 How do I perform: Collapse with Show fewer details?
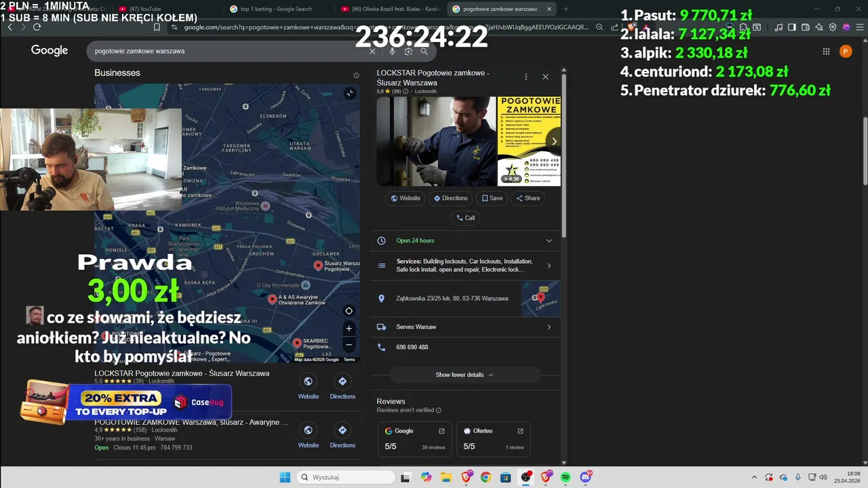[465, 375]
